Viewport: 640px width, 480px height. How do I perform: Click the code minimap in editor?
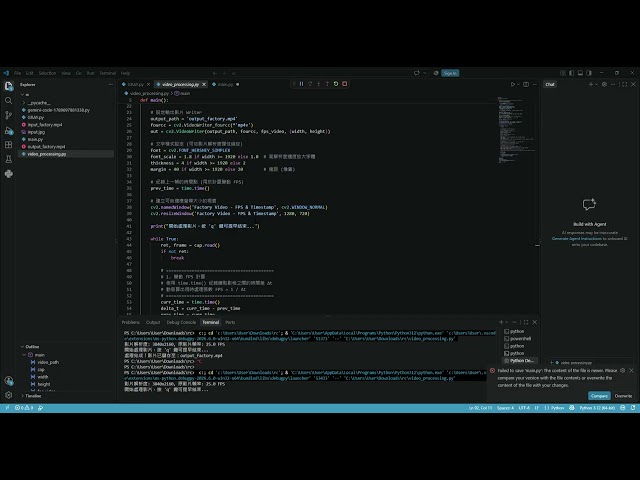pos(516,130)
